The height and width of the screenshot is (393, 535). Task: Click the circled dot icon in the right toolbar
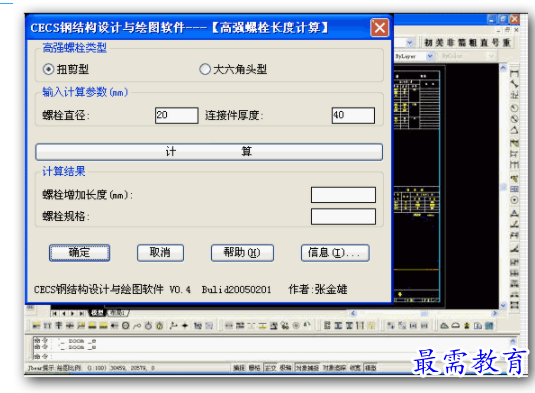pos(514,200)
